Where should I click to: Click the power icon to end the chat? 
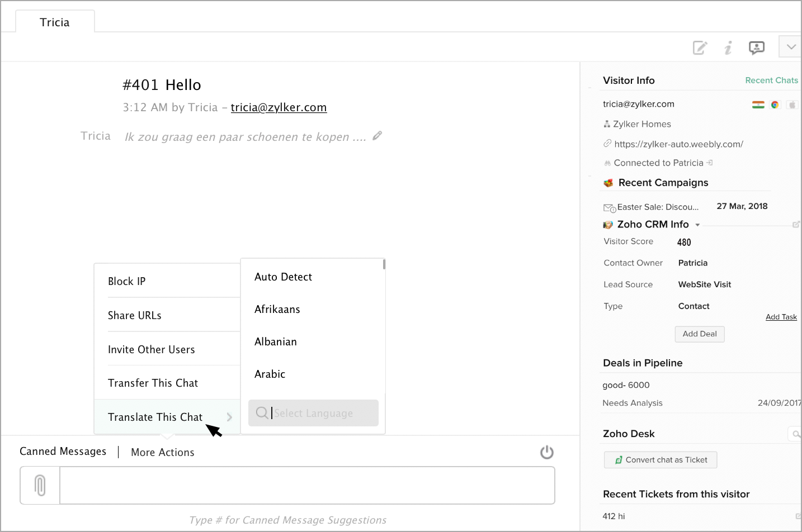pos(546,452)
